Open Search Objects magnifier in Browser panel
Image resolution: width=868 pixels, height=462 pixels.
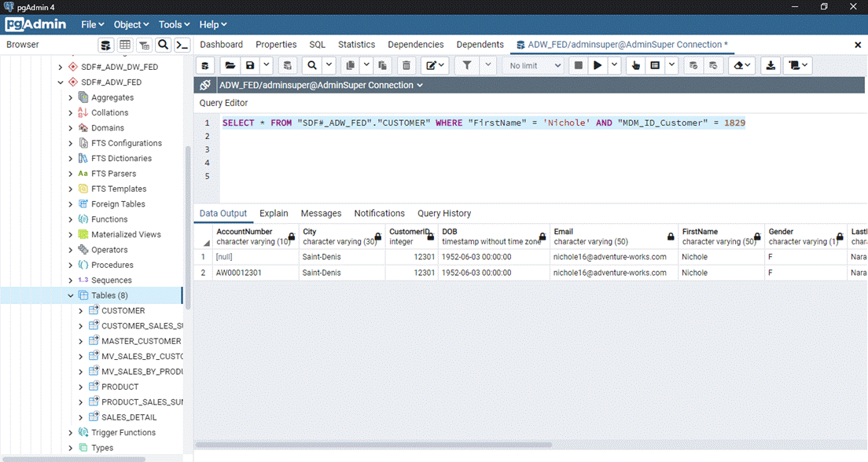(x=164, y=45)
